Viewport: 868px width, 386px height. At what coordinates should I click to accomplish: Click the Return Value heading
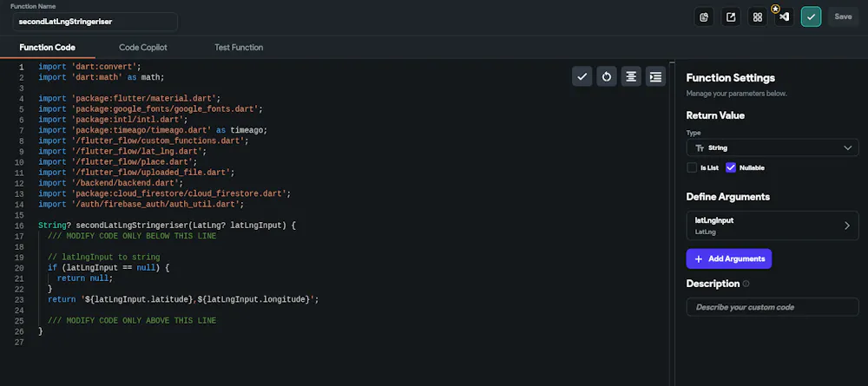pos(715,115)
